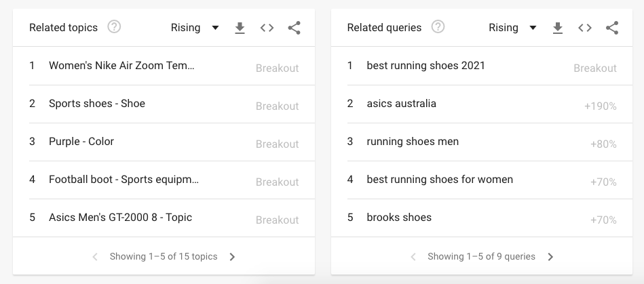Go to next page of queries
Screen dimensions: 644x284
[x=550, y=257]
